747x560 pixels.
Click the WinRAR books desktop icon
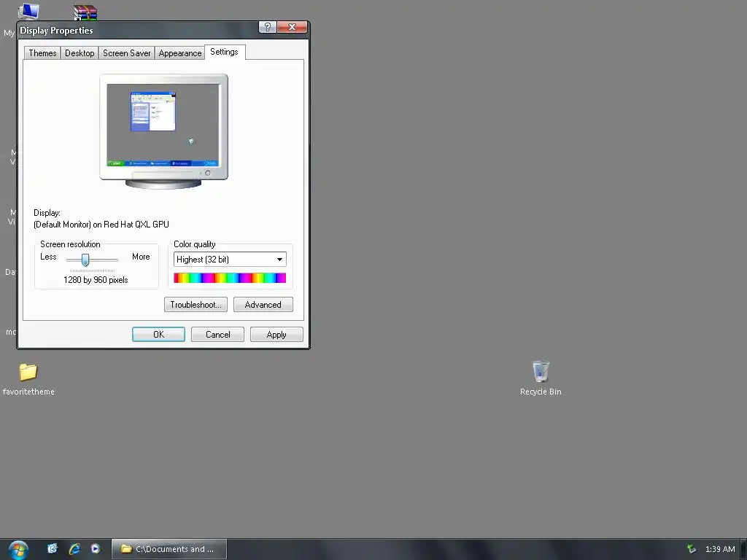(85, 12)
